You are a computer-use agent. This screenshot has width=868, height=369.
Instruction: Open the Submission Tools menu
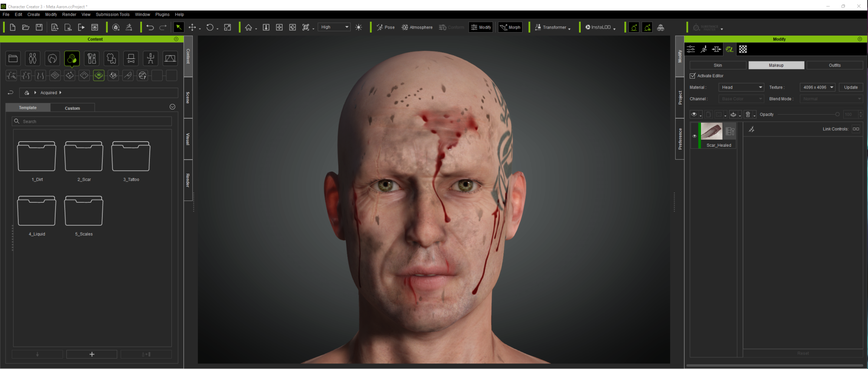(x=112, y=15)
